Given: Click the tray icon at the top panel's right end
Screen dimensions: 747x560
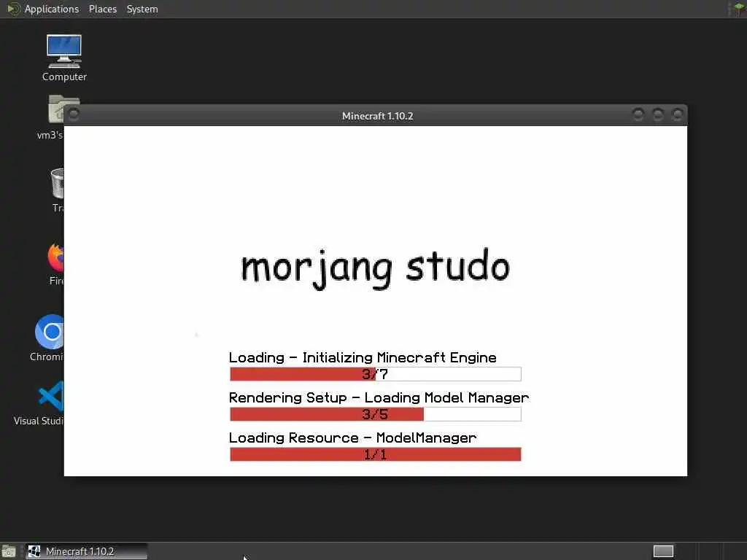Looking at the screenshot, I should (738, 9).
